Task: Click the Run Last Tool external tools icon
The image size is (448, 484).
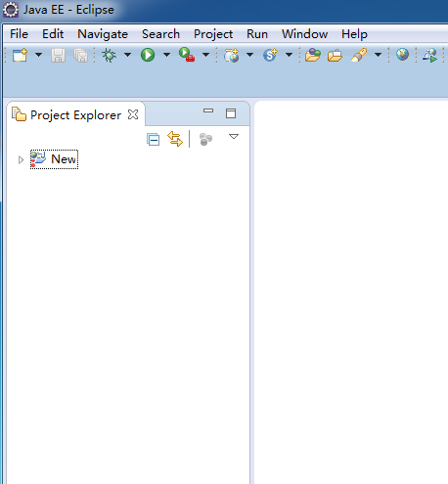Action: pos(187,55)
